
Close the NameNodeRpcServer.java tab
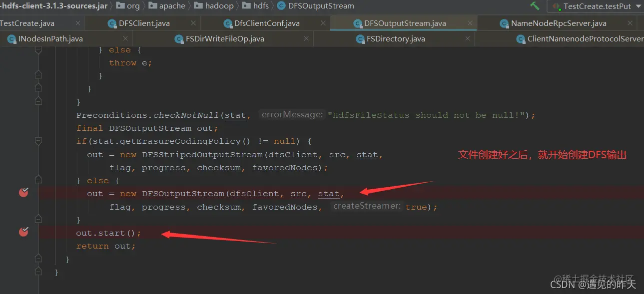click(630, 23)
